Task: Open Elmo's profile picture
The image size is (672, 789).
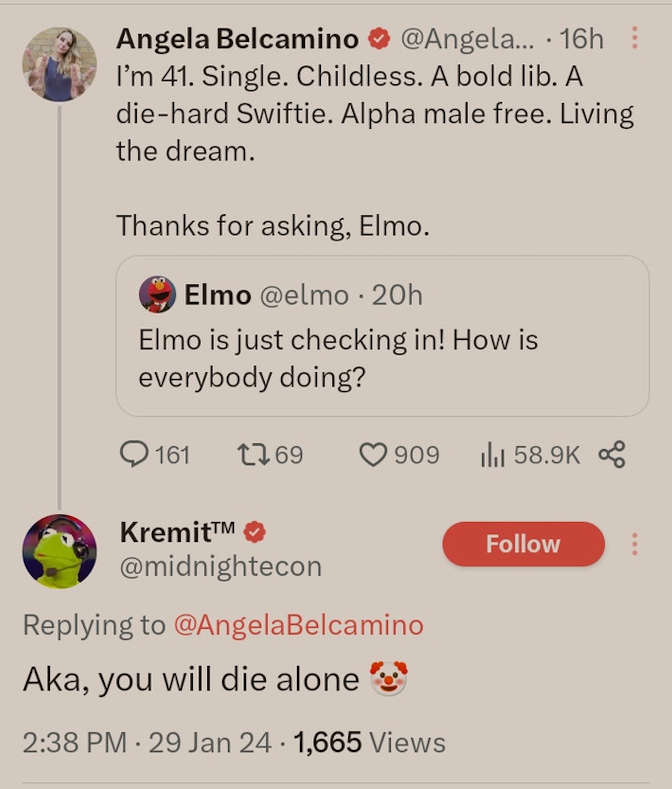Action: click(157, 295)
